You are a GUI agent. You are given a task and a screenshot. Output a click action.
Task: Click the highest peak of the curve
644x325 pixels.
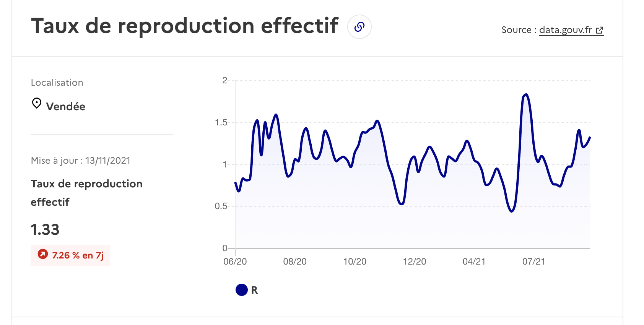tap(526, 94)
